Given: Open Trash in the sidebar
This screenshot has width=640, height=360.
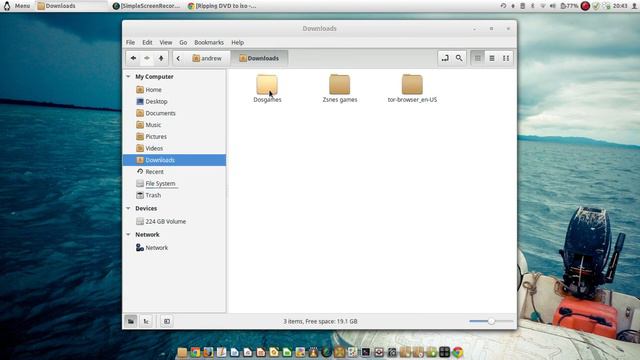Looking at the screenshot, I should [x=174, y=196].
